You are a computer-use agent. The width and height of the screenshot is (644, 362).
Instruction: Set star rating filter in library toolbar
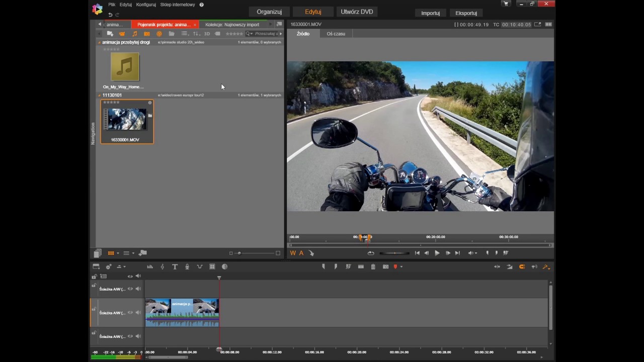pos(234,34)
